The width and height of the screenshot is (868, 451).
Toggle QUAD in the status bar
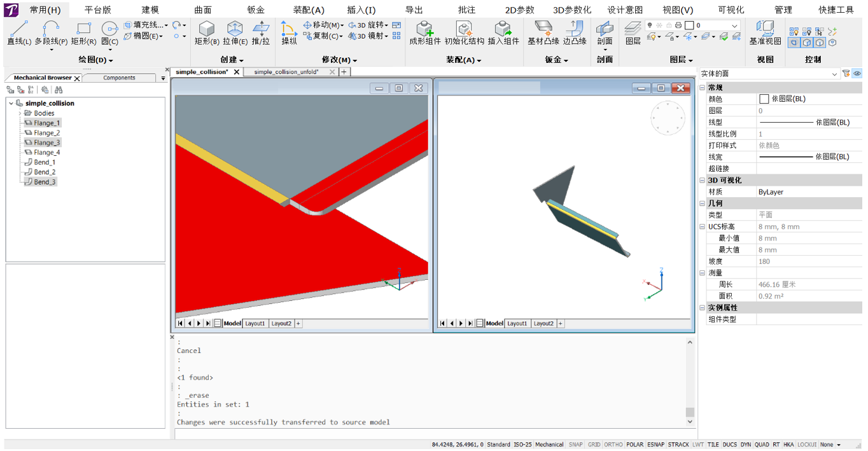coord(762,445)
